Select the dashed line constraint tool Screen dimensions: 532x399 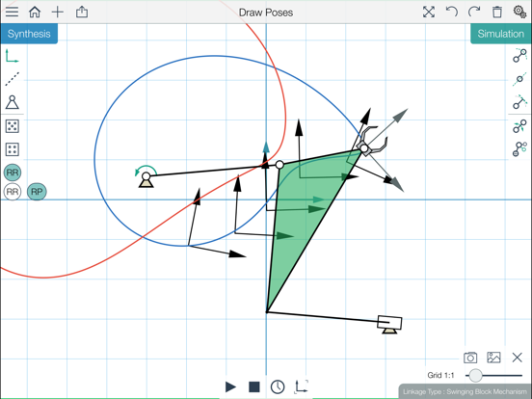(x=13, y=79)
